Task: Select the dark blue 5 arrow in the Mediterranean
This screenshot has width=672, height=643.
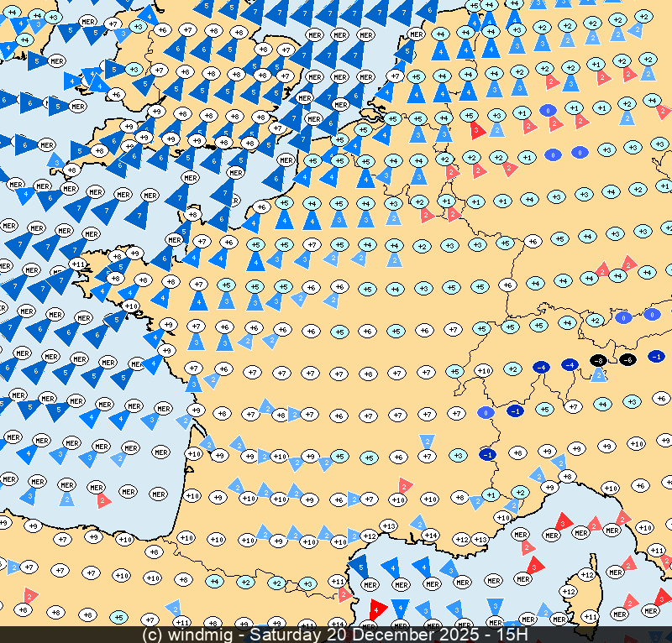Action: (x=360, y=566)
